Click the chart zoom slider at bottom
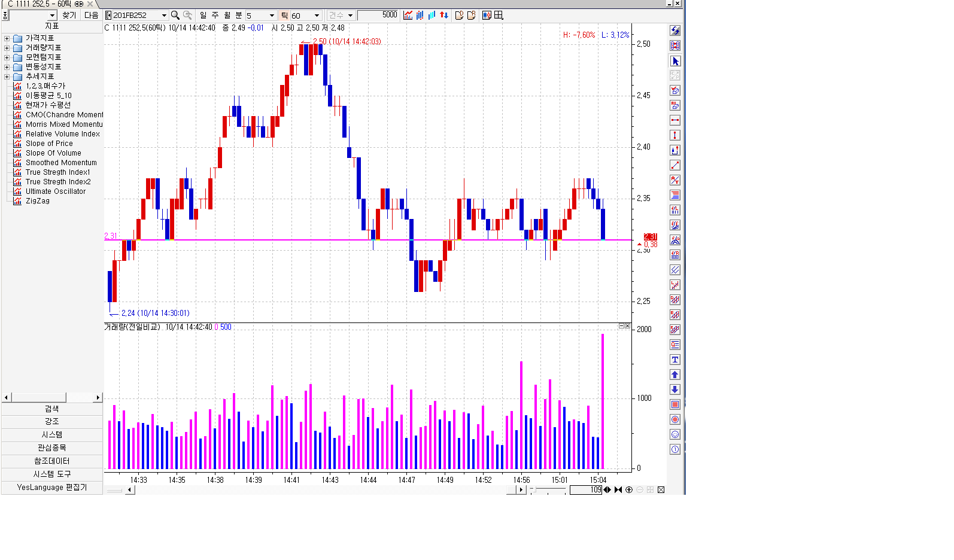954x560 pixels. click(x=548, y=490)
